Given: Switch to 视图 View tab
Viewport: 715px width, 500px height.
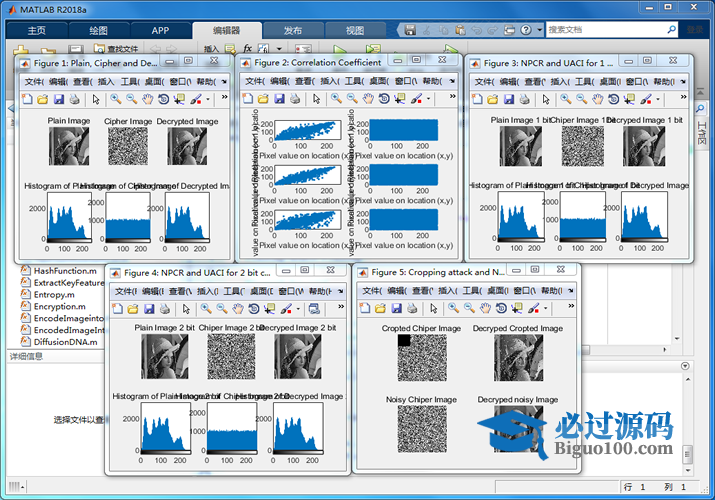Looking at the screenshot, I should 355,31.
